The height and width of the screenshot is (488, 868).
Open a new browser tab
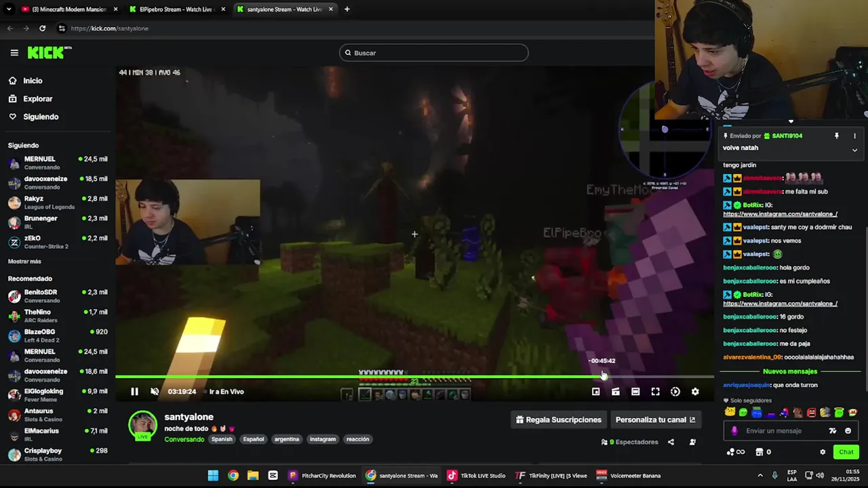click(x=347, y=9)
